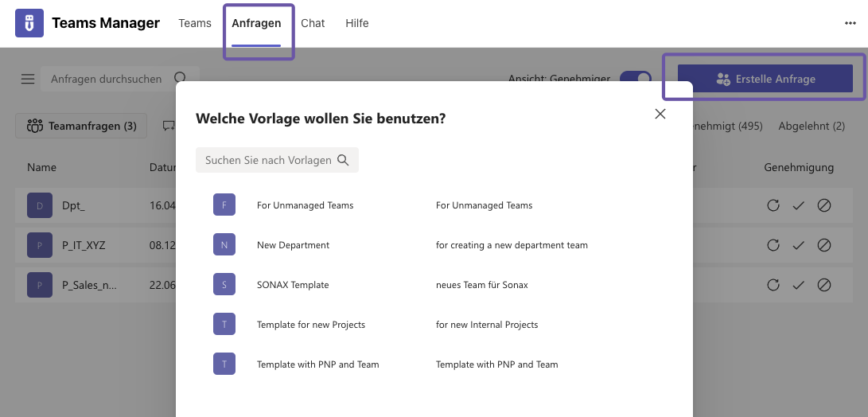Image resolution: width=868 pixels, height=417 pixels.
Task: Switch to the Chat tab
Action: [313, 23]
